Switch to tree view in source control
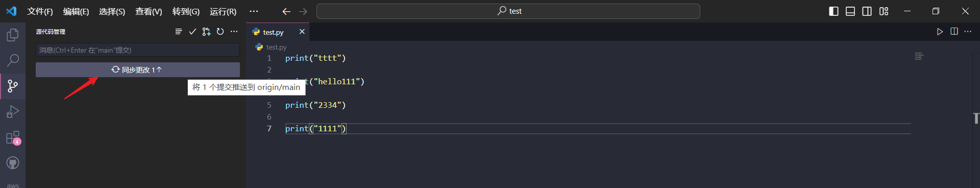Screen dimensions: 980x188 click(x=179, y=32)
